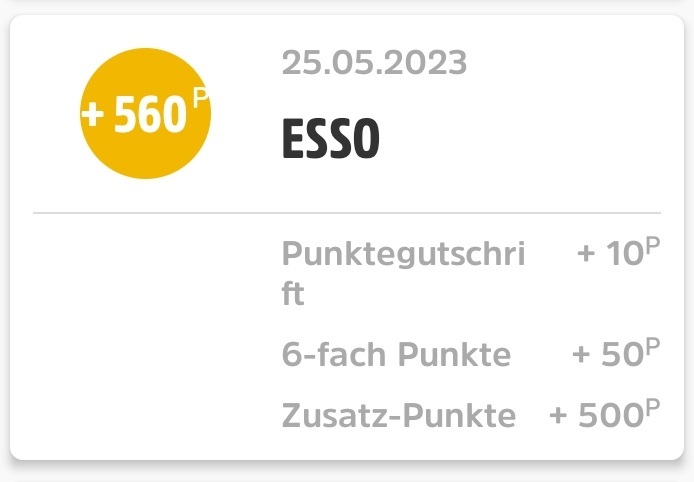Open the ESSO partner title
Image resolution: width=694 pixels, height=482 pixels.
(x=331, y=139)
